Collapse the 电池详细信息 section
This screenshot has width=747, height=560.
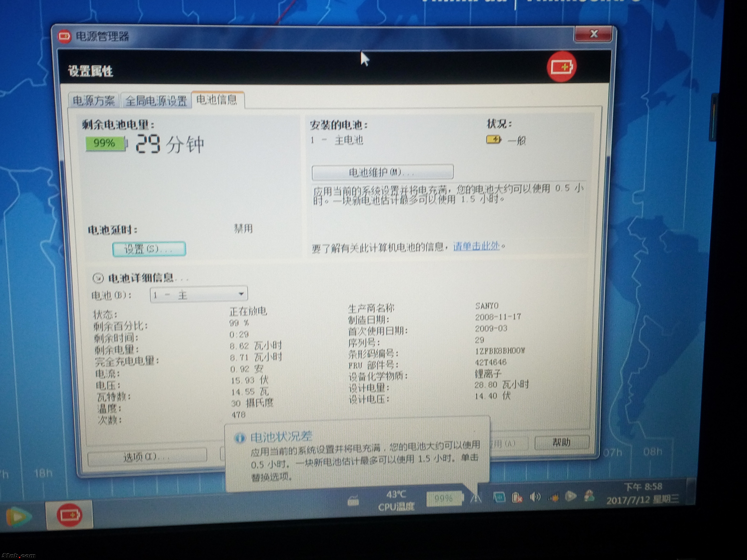[x=98, y=278]
